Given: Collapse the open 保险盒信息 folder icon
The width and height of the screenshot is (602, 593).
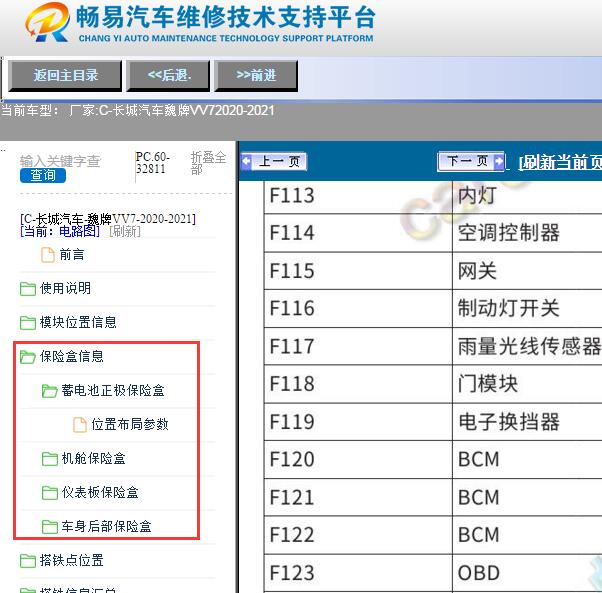Looking at the screenshot, I should (28, 357).
